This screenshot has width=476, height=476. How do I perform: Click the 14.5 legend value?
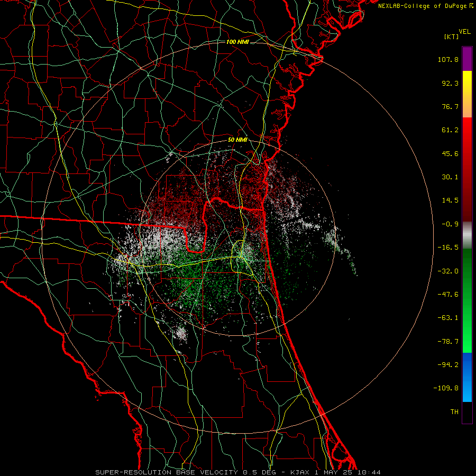450,200
